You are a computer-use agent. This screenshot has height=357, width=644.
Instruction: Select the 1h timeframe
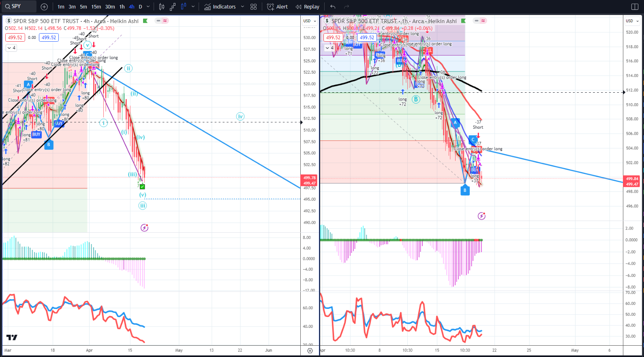point(122,7)
